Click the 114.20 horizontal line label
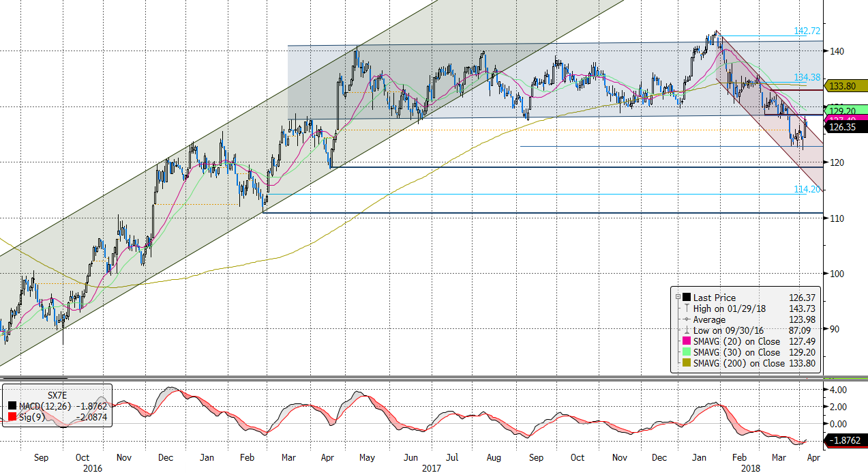 pyautogui.click(x=807, y=189)
